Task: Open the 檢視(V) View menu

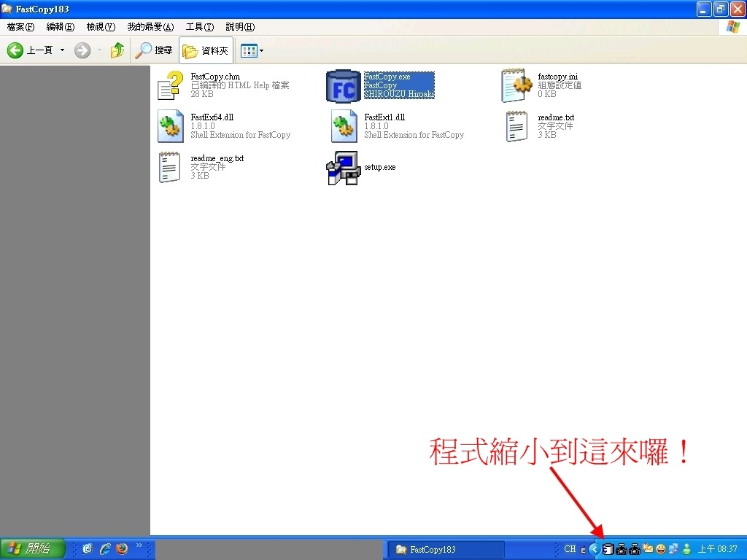Action: (101, 27)
